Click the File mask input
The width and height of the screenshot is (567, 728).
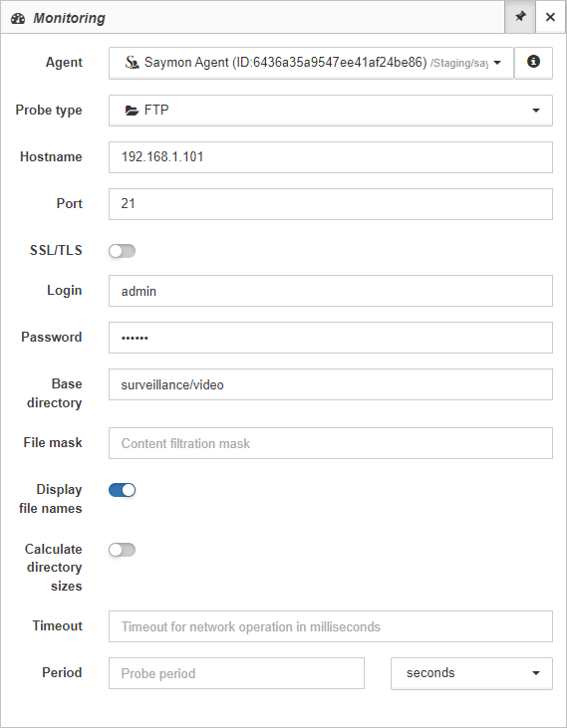tap(331, 443)
